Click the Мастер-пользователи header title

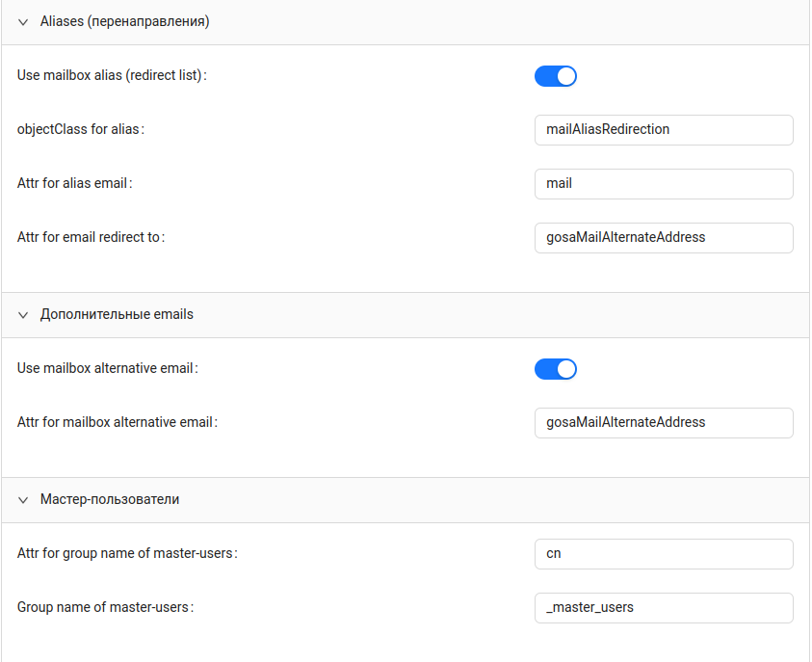(x=110, y=500)
